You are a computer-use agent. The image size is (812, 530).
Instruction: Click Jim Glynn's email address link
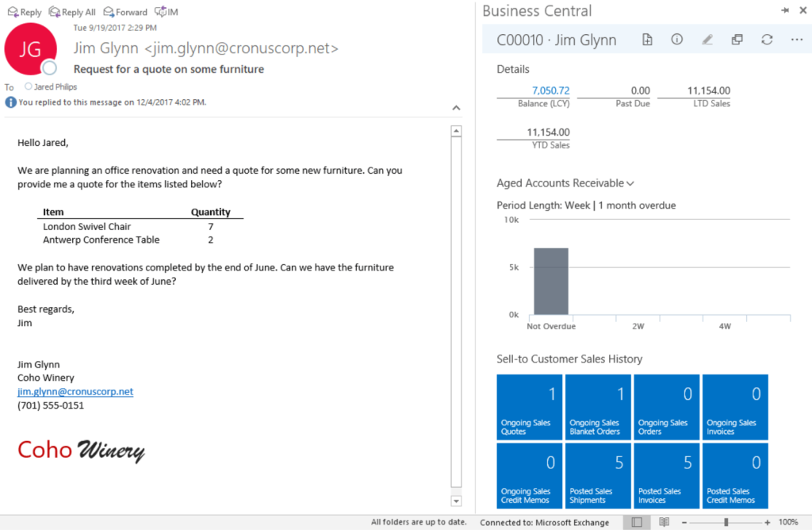point(75,391)
